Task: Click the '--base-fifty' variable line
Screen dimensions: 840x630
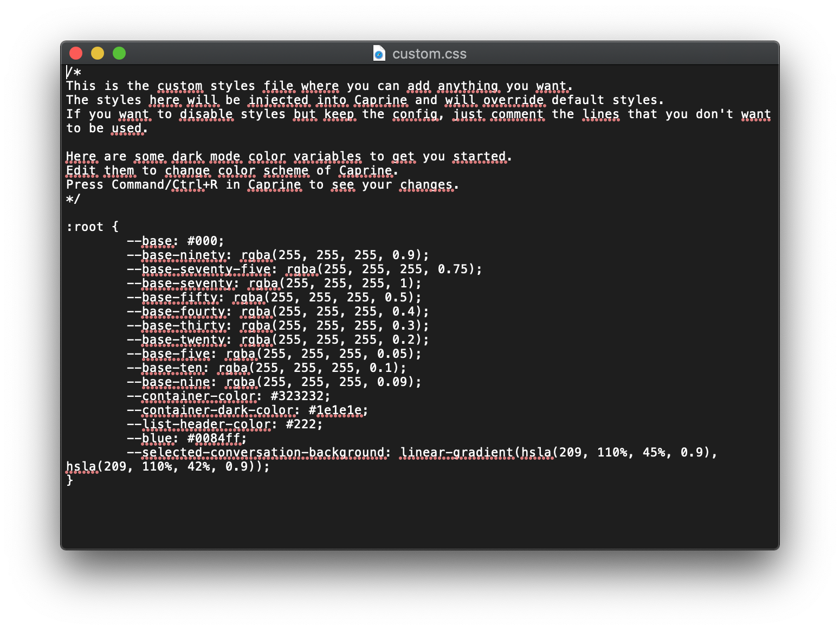Action: (274, 297)
